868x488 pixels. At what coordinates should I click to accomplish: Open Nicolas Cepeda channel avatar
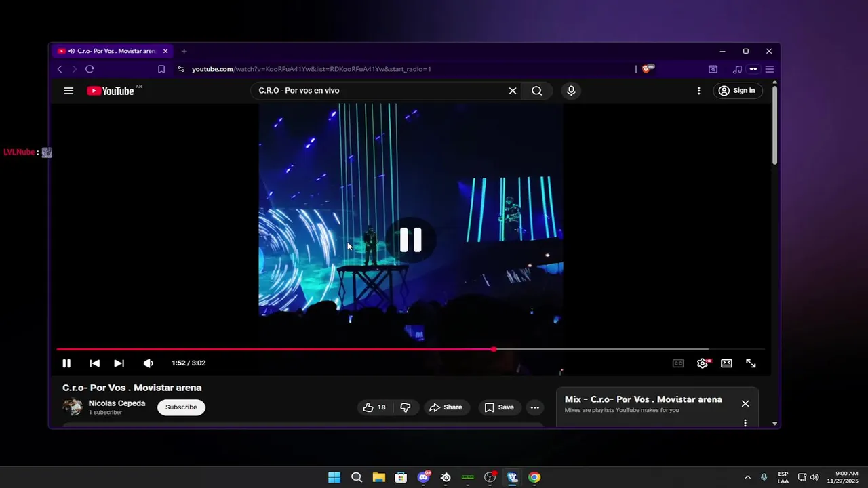click(73, 407)
